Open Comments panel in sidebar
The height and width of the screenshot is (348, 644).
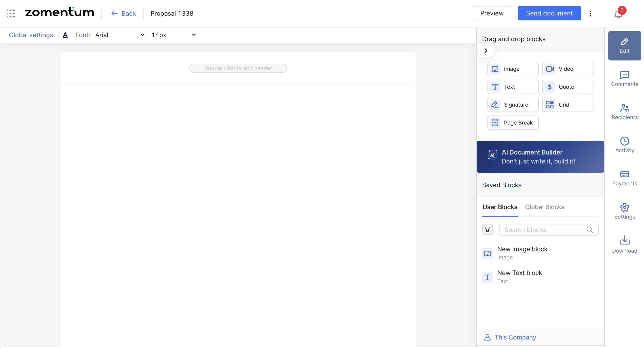tap(624, 79)
